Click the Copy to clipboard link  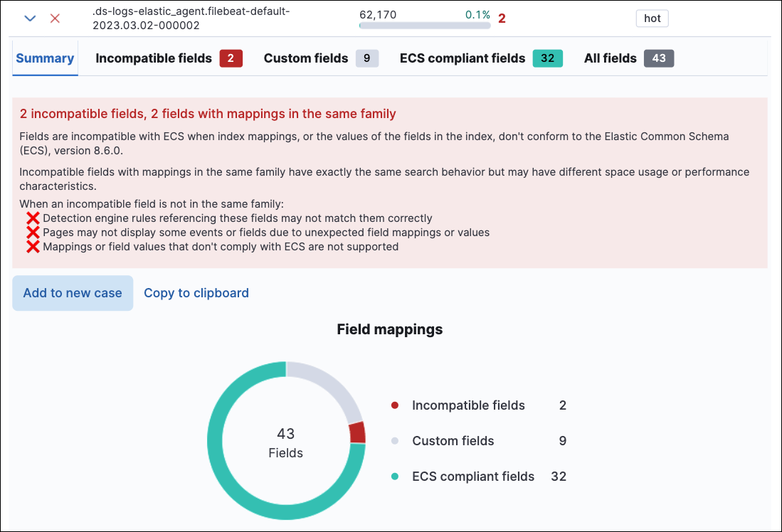tap(196, 293)
